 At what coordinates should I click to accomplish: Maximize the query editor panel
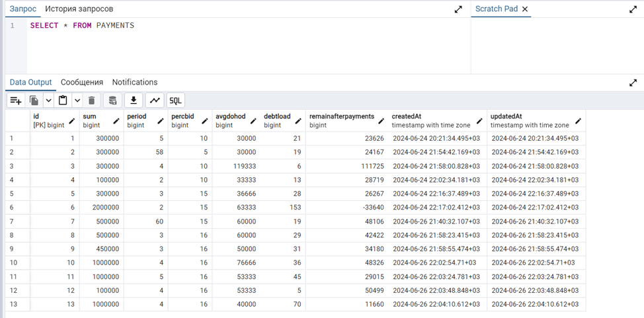click(458, 9)
